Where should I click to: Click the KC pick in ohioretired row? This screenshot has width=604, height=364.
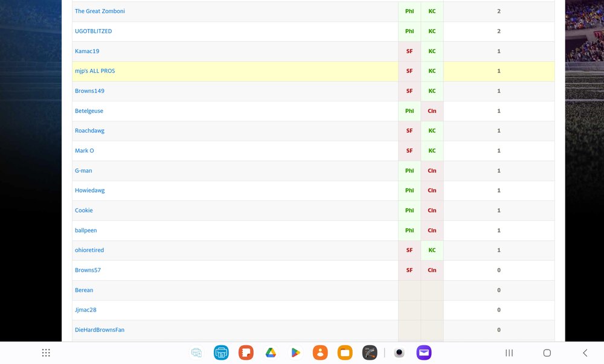[x=432, y=250]
